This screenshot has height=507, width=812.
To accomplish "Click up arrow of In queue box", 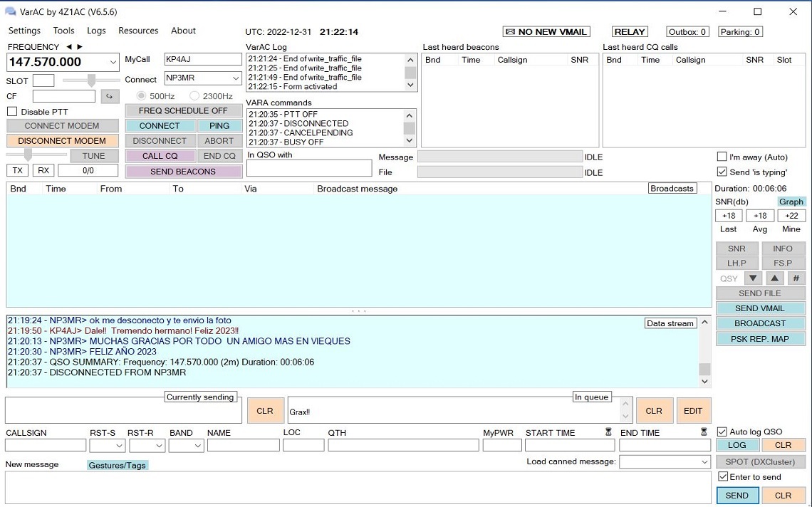I will click(625, 404).
